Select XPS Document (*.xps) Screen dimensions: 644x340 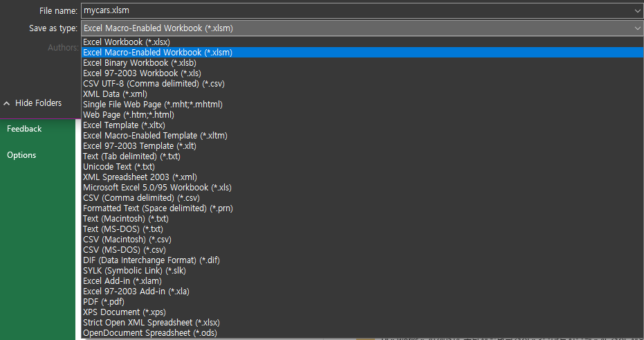pos(362,312)
